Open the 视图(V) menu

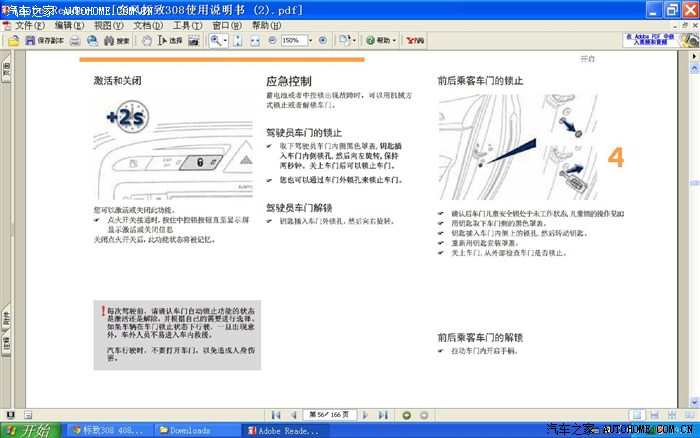click(108, 25)
